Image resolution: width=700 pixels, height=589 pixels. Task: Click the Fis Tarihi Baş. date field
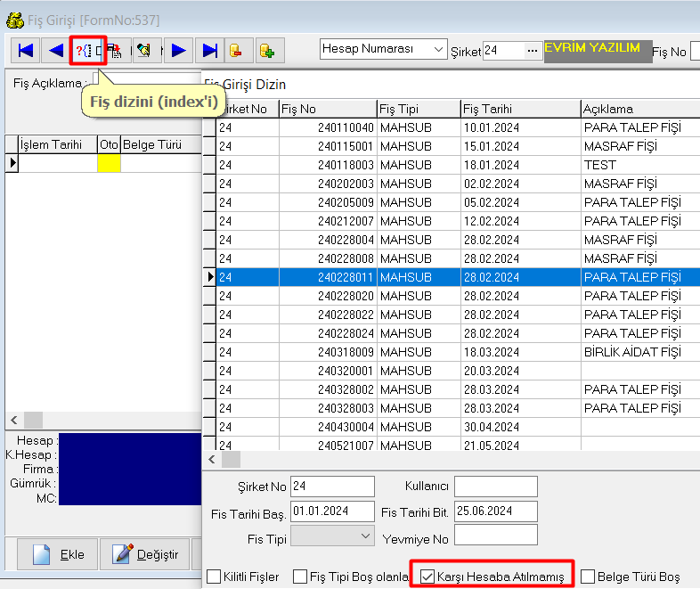point(332,511)
